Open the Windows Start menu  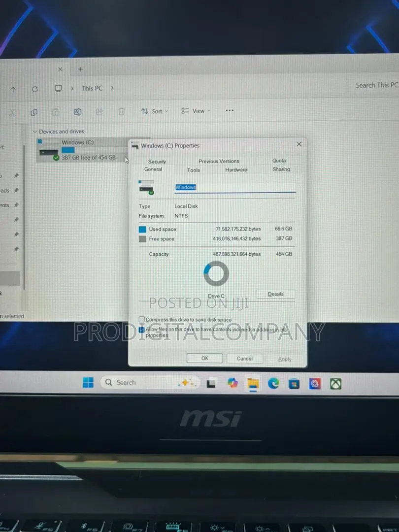tap(88, 382)
